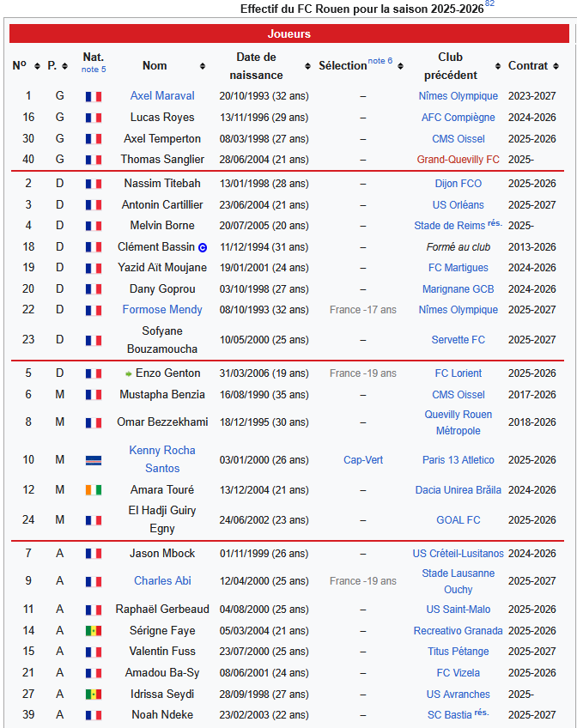This screenshot has width=577, height=728.
Task: Open Axel Maraval's player page
Action: [162, 96]
